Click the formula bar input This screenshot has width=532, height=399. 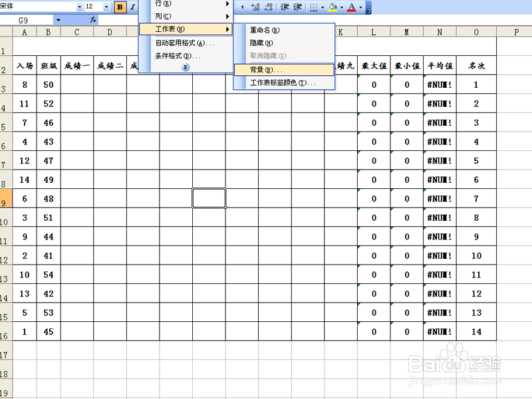point(119,20)
